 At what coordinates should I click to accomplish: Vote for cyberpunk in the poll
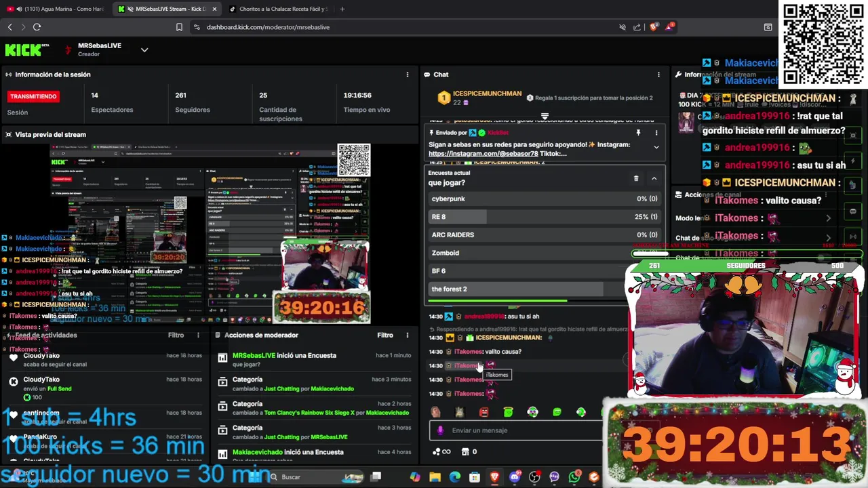(x=545, y=199)
